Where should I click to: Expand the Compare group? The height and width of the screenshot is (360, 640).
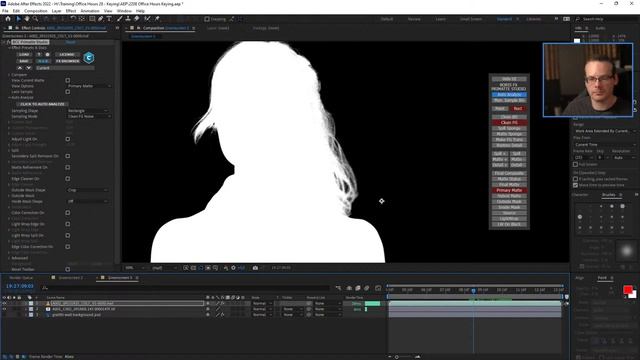[x=9, y=75]
